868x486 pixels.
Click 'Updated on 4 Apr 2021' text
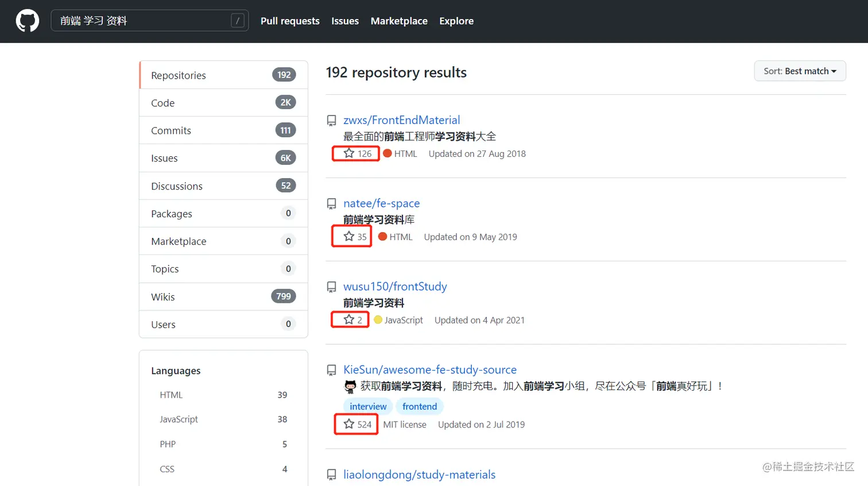pos(479,321)
